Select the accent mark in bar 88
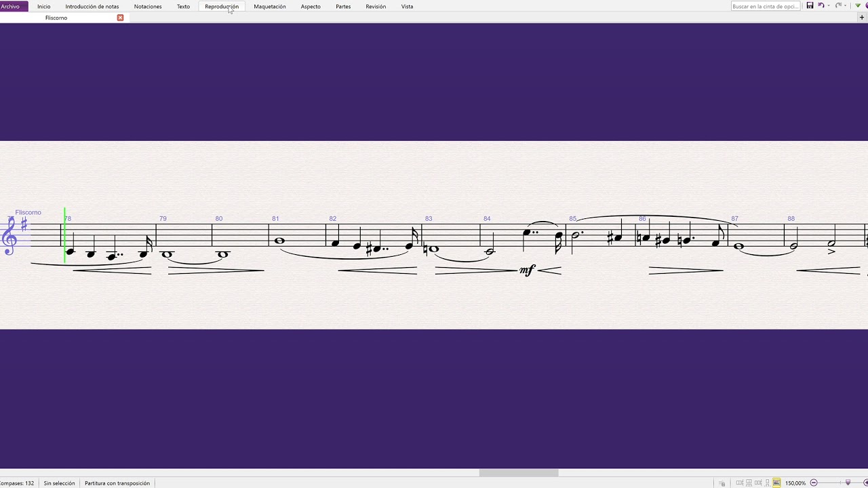 pyautogui.click(x=832, y=251)
